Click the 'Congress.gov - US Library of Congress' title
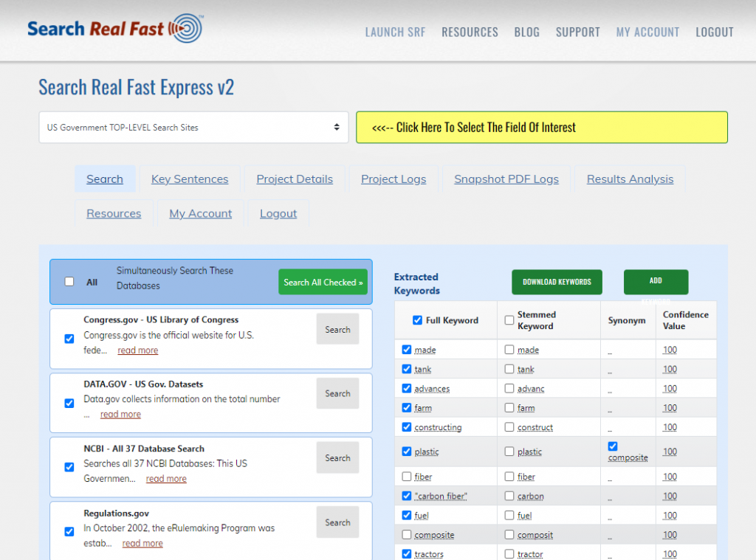The width and height of the screenshot is (756, 560). coord(161,319)
